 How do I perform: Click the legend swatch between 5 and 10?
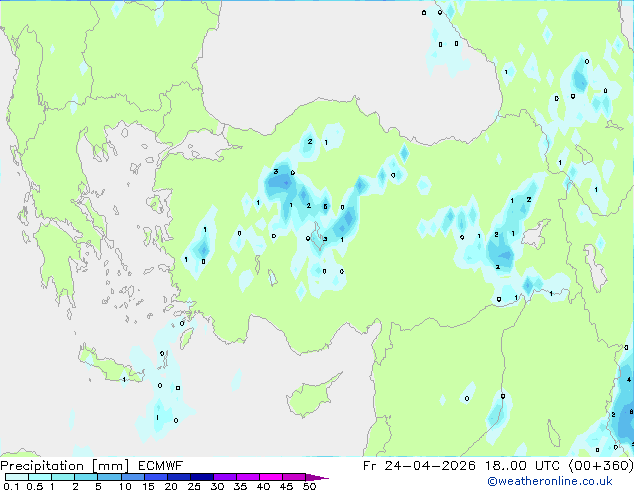(109, 477)
